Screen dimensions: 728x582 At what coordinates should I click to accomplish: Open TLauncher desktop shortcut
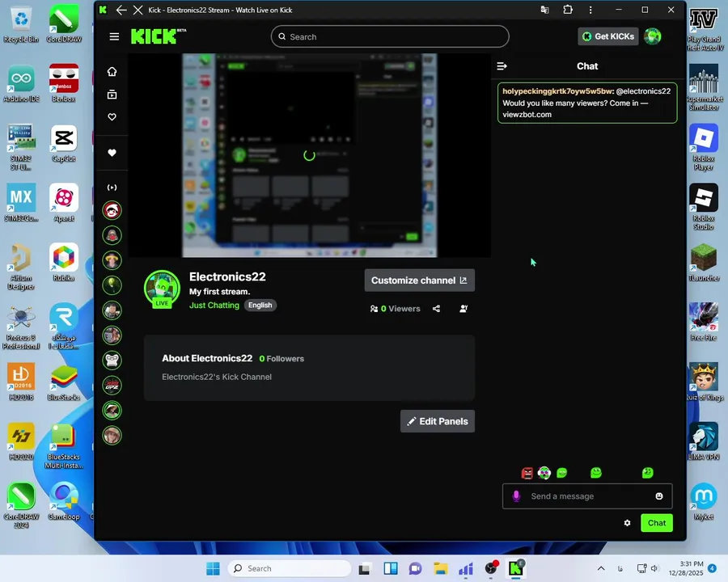[x=704, y=263]
